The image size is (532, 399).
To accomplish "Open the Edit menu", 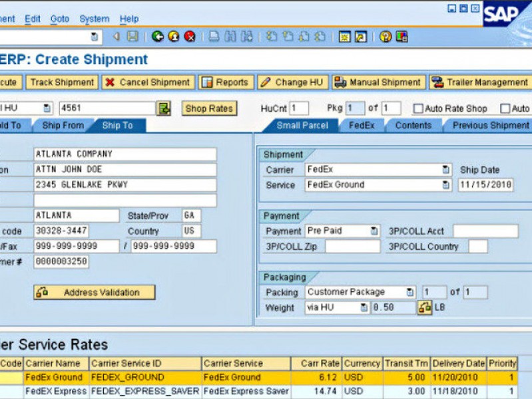I will click(x=33, y=19).
